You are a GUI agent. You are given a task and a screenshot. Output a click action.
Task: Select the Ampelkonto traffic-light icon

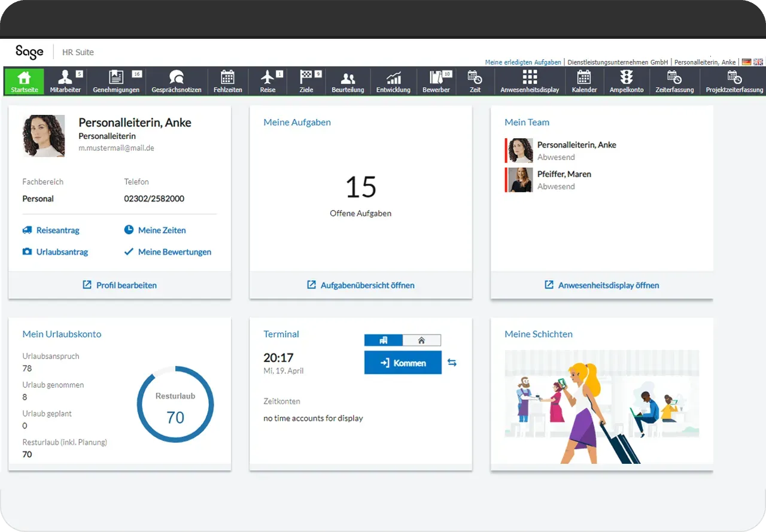pyautogui.click(x=626, y=81)
